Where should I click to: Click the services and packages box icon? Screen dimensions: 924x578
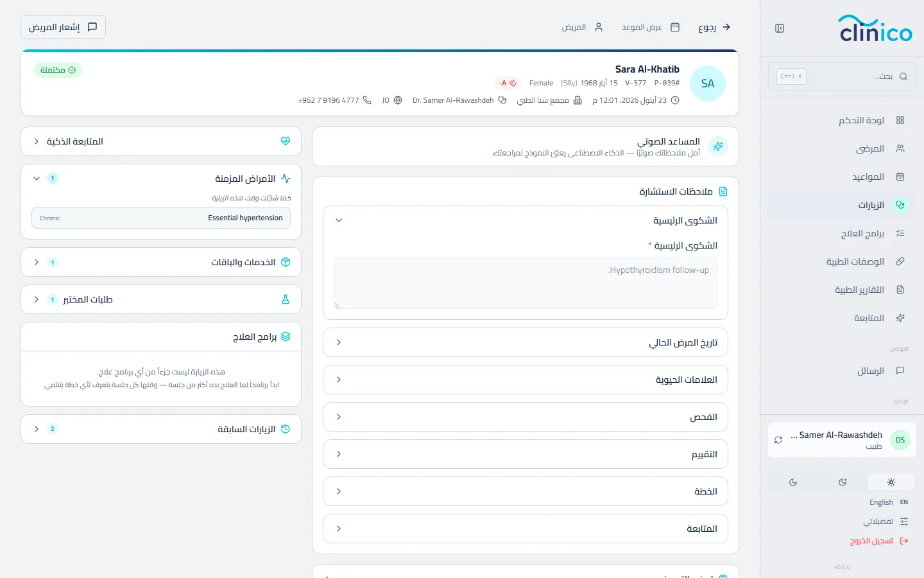(286, 262)
